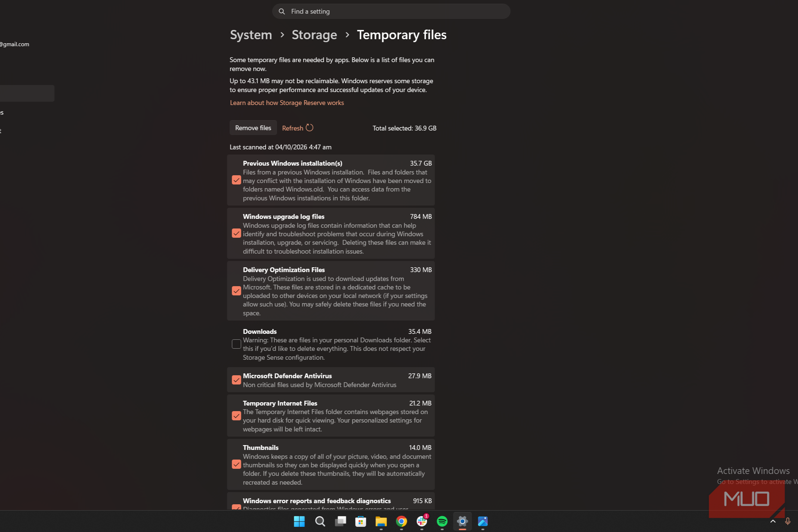Viewport: 798px width, 532px height.
Task: Navigate to Storage breadcrumb
Action: tap(314, 35)
